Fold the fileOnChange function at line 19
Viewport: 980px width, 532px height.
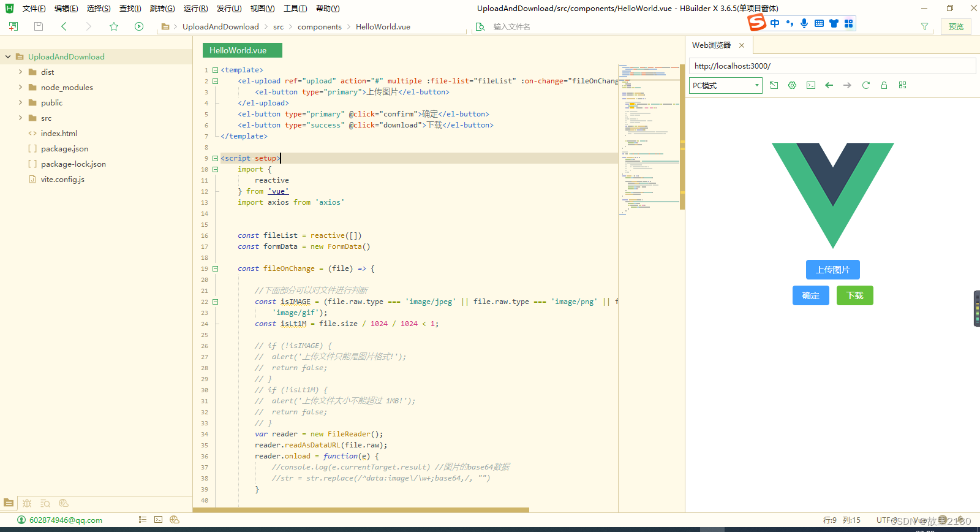(216, 268)
